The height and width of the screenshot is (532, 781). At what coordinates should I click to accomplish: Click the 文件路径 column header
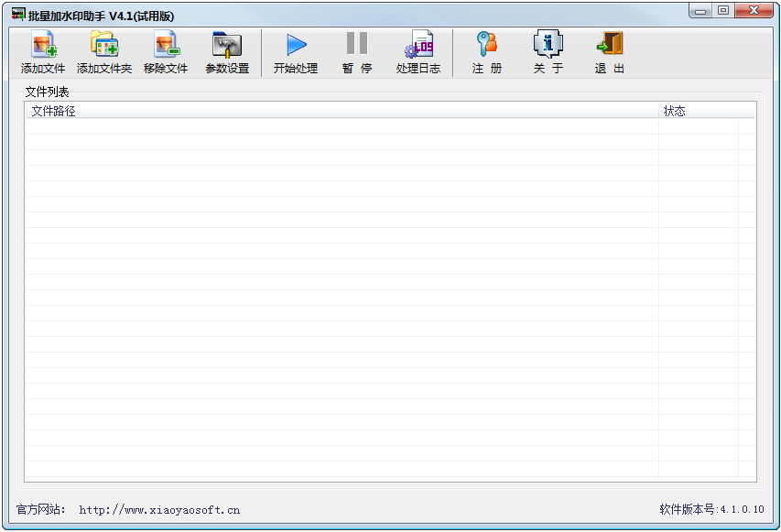pyautogui.click(x=54, y=111)
